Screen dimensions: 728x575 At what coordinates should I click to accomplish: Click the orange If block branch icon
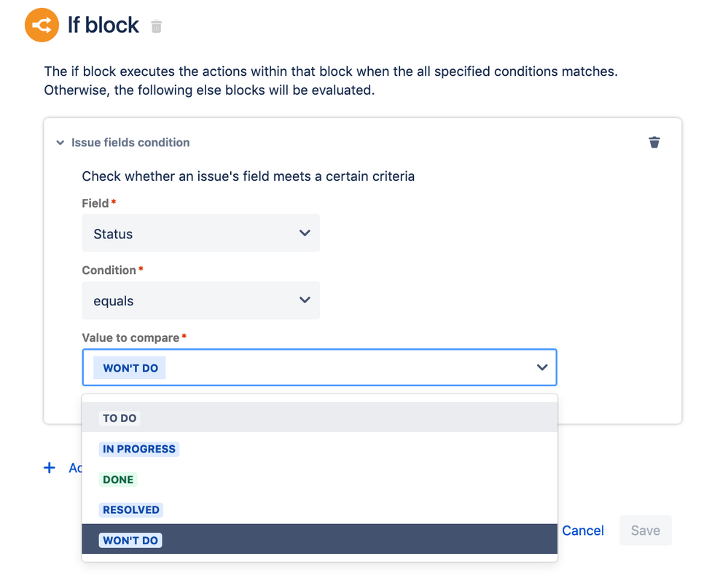[x=42, y=26]
